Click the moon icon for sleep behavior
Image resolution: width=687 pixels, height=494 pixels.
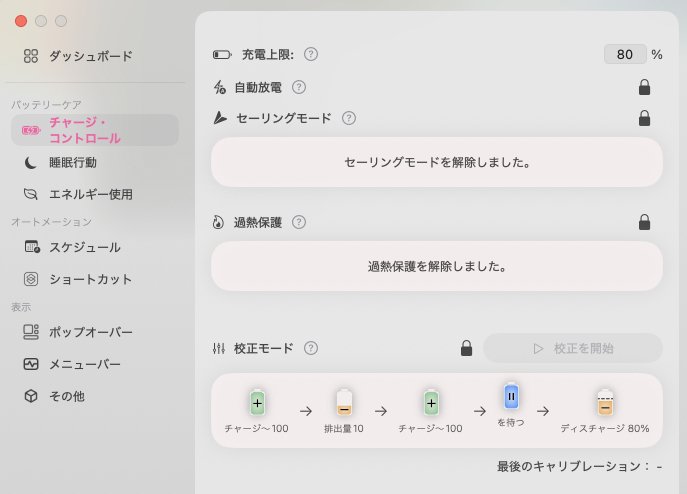(x=30, y=163)
